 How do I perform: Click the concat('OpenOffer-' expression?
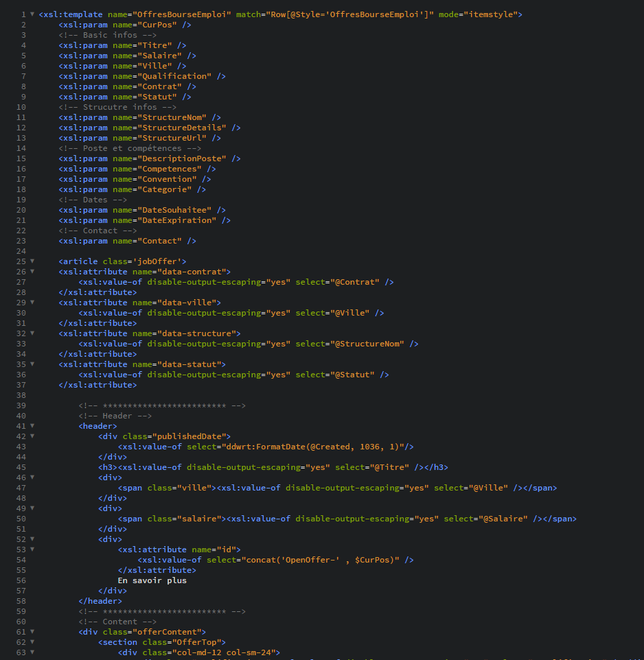point(320,560)
